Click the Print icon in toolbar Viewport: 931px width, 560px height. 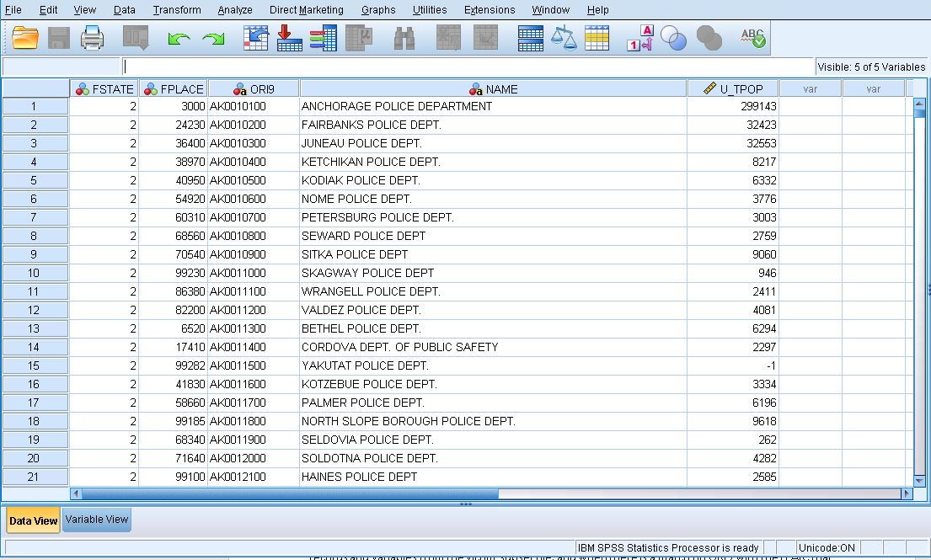tap(92, 38)
